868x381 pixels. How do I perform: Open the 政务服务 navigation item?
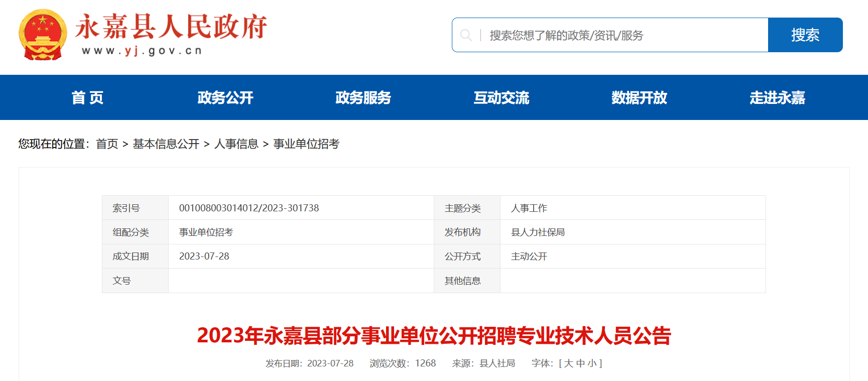point(363,97)
